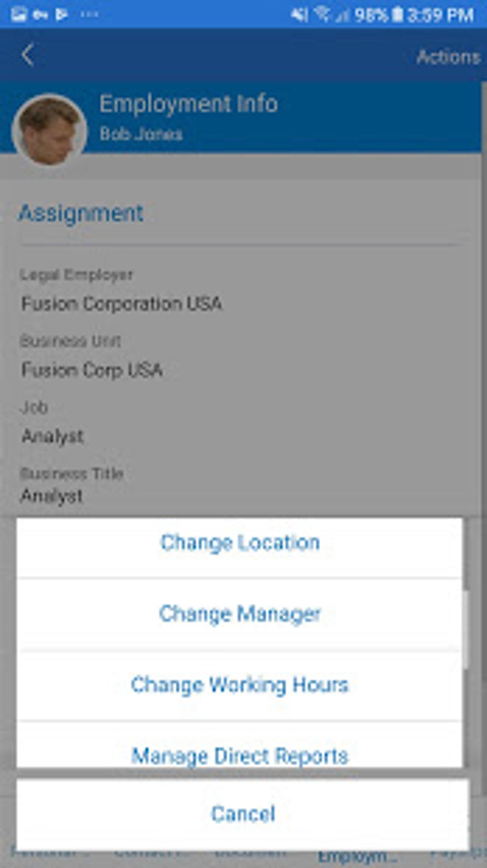Tap the battery icon in status bar
487x868 pixels.
[x=397, y=15]
